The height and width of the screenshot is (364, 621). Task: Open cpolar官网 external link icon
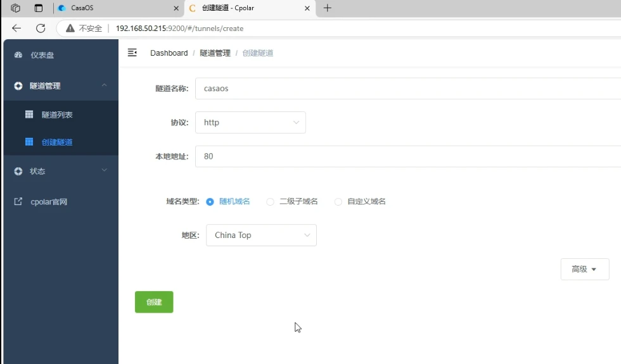(18, 201)
